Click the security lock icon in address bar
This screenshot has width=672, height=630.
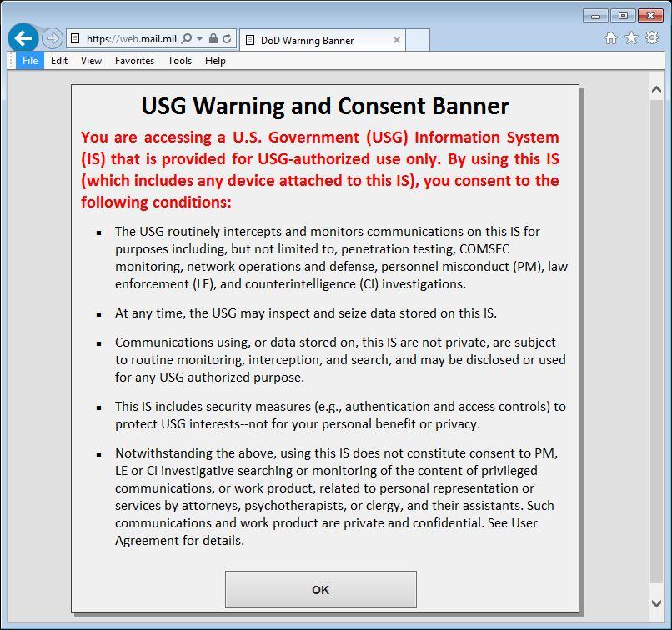(213, 39)
